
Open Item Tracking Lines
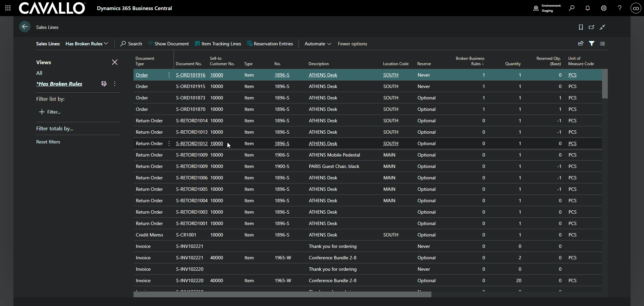coord(218,44)
